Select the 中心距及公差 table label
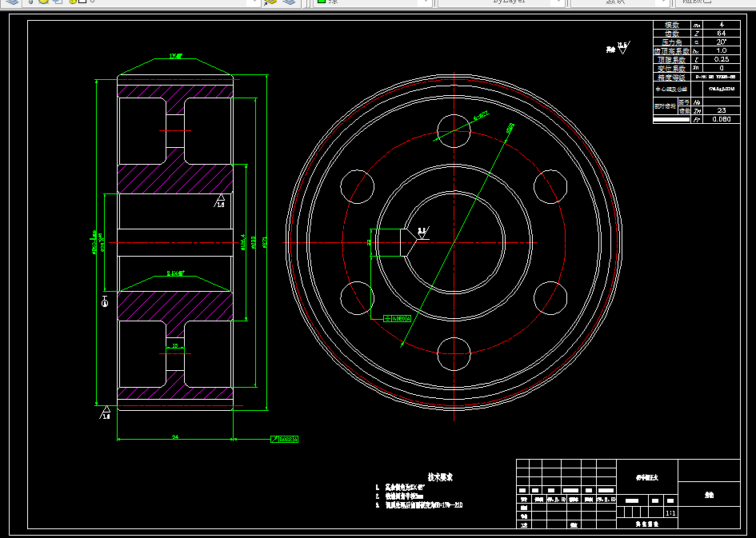Image resolution: width=756 pixels, height=538 pixels. click(x=672, y=89)
